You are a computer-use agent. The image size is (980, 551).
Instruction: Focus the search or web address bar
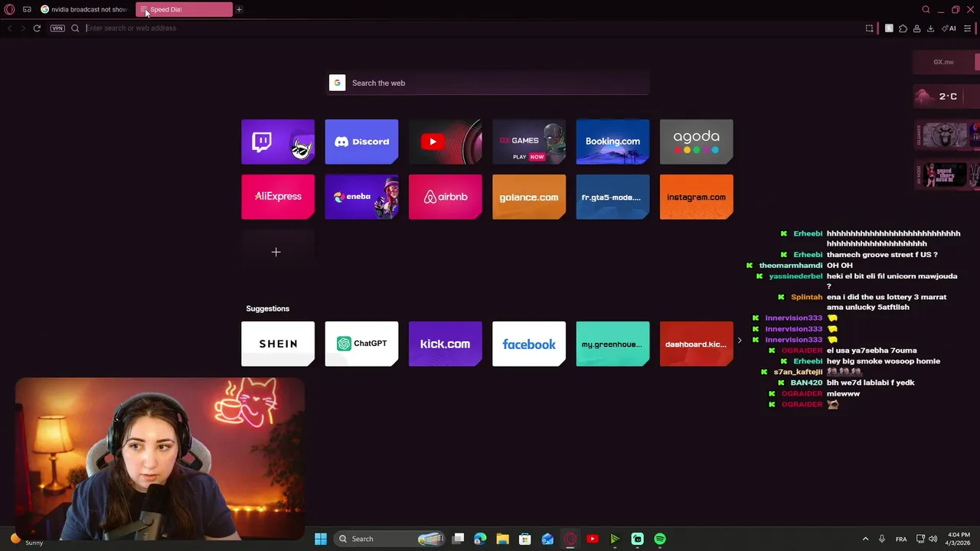point(467,28)
